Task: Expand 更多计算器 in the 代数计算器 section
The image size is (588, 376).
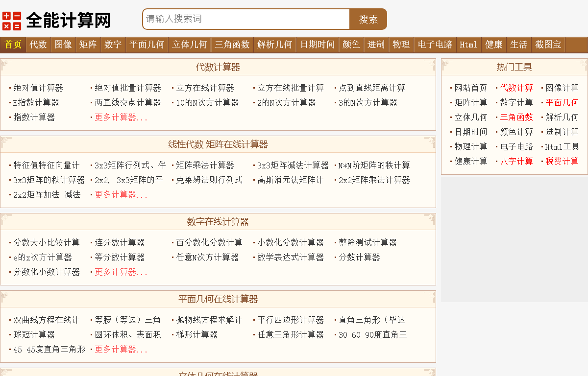Action: click(x=119, y=117)
